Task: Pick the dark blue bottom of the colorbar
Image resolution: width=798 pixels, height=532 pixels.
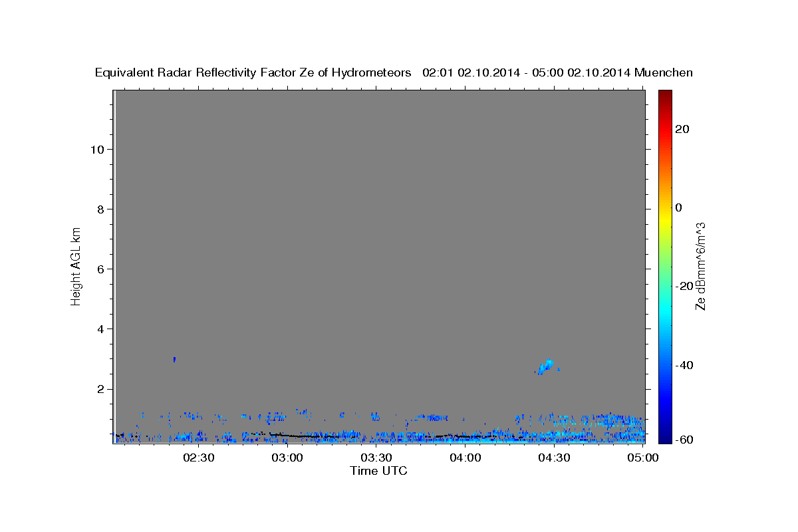Action: 664,438
